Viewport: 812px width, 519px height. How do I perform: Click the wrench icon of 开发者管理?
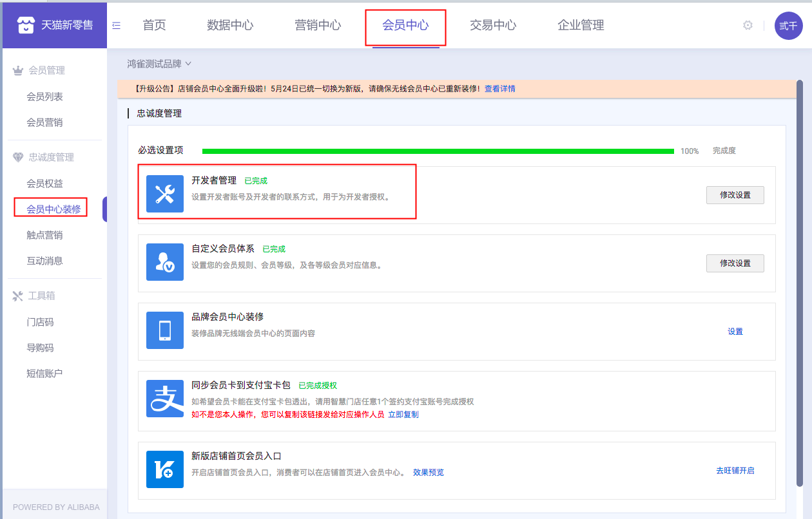pyautogui.click(x=165, y=194)
